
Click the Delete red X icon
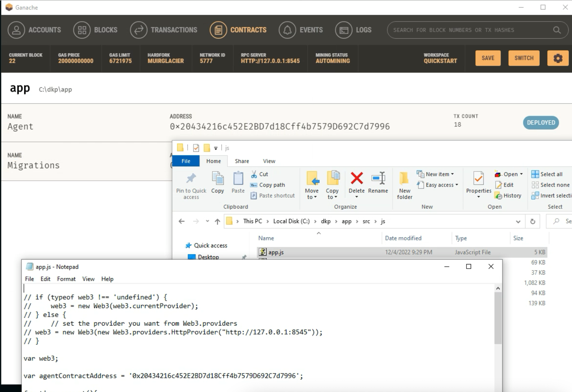pyautogui.click(x=356, y=178)
